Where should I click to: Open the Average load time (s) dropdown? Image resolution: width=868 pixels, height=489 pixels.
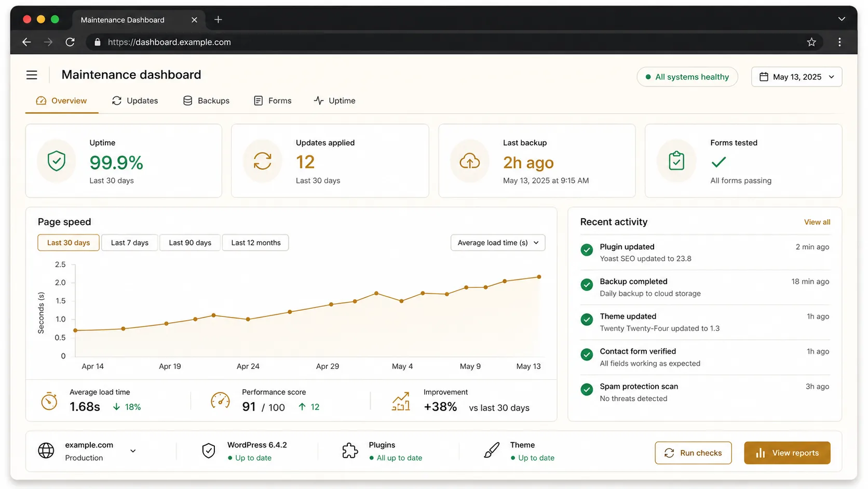point(498,243)
